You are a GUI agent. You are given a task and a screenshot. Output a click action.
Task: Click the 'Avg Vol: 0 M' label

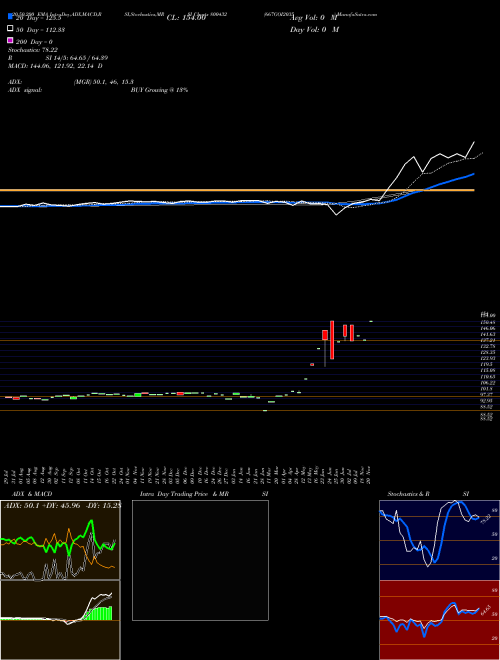(x=314, y=18)
